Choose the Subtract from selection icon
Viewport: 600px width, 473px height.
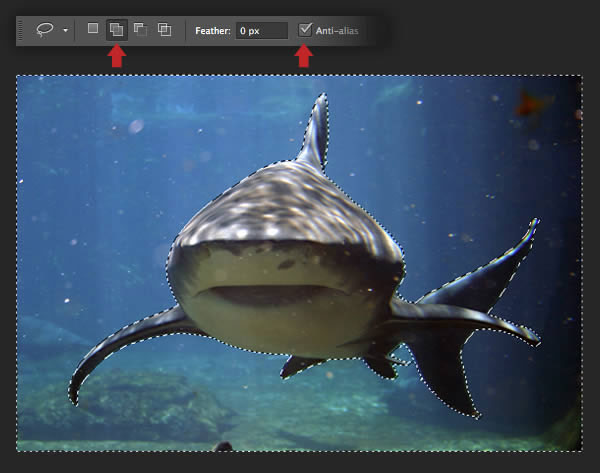click(x=140, y=29)
